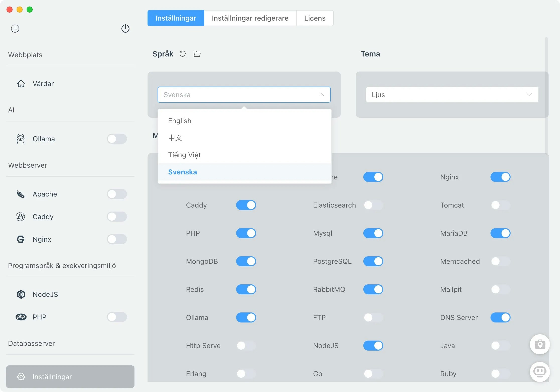Open the Ljus theme dropdown
The image size is (560, 392).
[x=452, y=95]
